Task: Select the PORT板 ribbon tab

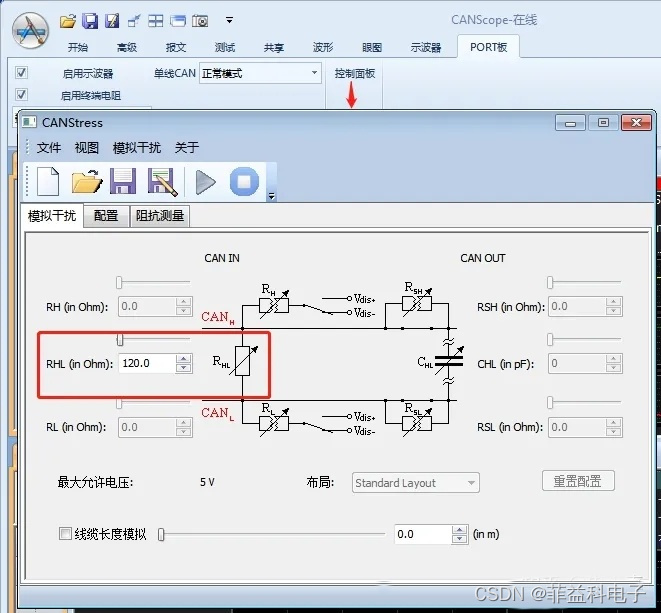Action: coord(488,47)
